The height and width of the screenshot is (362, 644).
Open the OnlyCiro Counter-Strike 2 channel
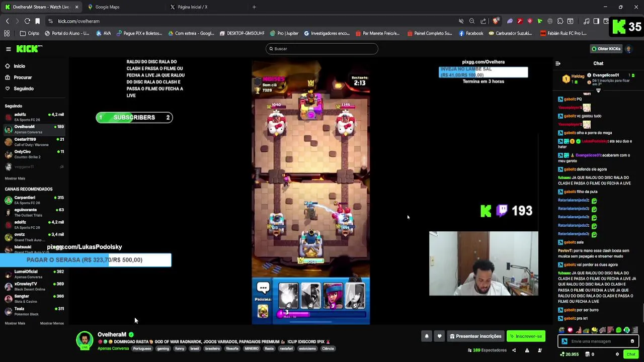coord(34,154)
